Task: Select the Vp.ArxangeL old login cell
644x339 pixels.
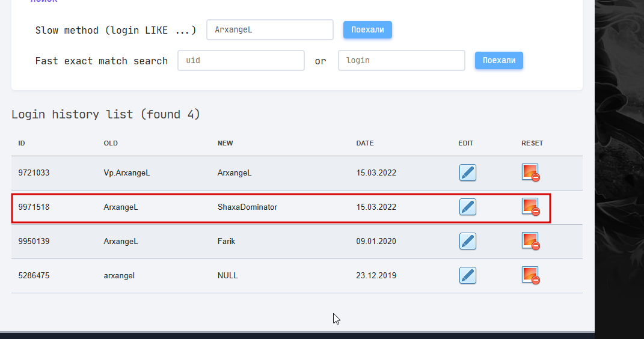Action: pos(126,173)
